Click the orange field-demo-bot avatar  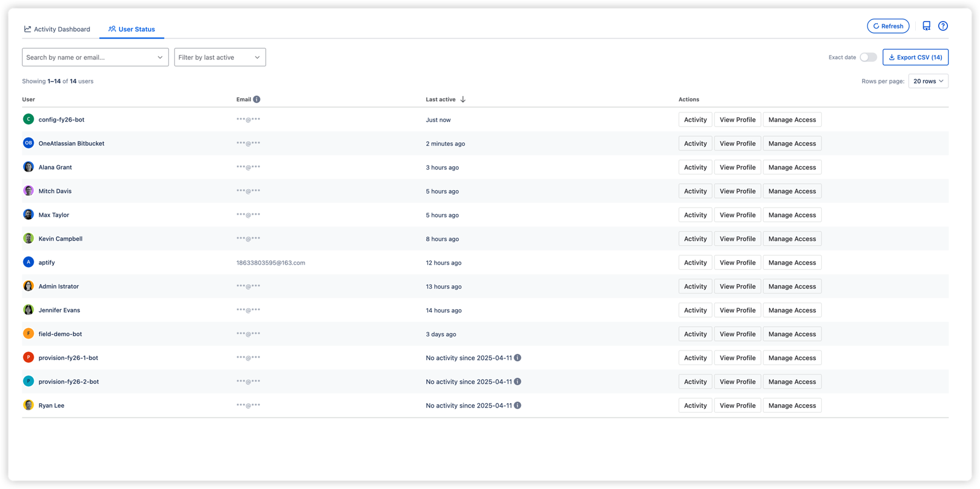point(28,334)
